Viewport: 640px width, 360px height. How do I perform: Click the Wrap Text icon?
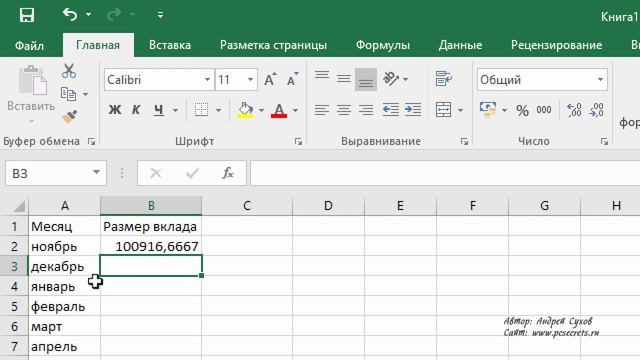click(443, 79)
